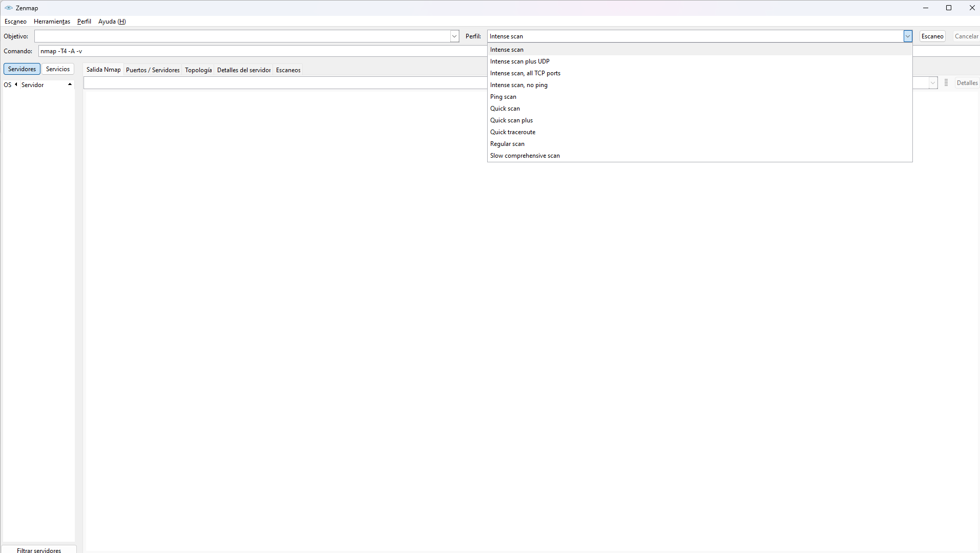This screenshot has width=980, height=553.
Task: Sort host list by Servidor column
Action: (33, 85)
